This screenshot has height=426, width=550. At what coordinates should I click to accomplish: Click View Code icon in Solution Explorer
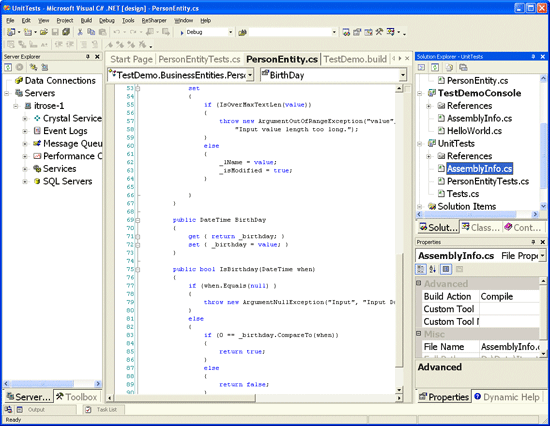point(422,67)
